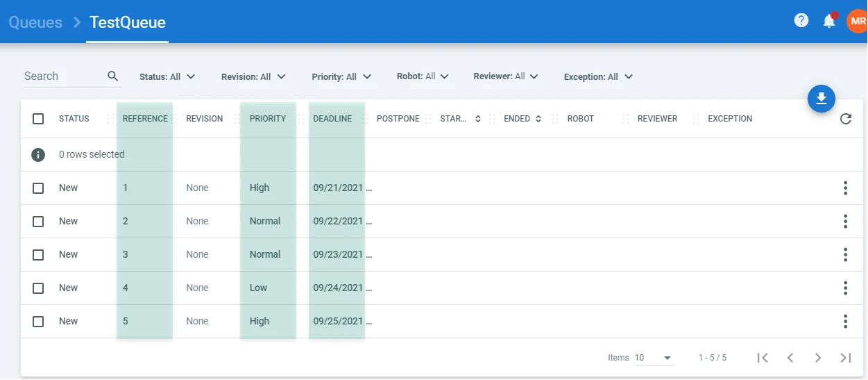
Task: Expand the Exception: All filter
Action: pyautogui.click(x=598, y=77)
